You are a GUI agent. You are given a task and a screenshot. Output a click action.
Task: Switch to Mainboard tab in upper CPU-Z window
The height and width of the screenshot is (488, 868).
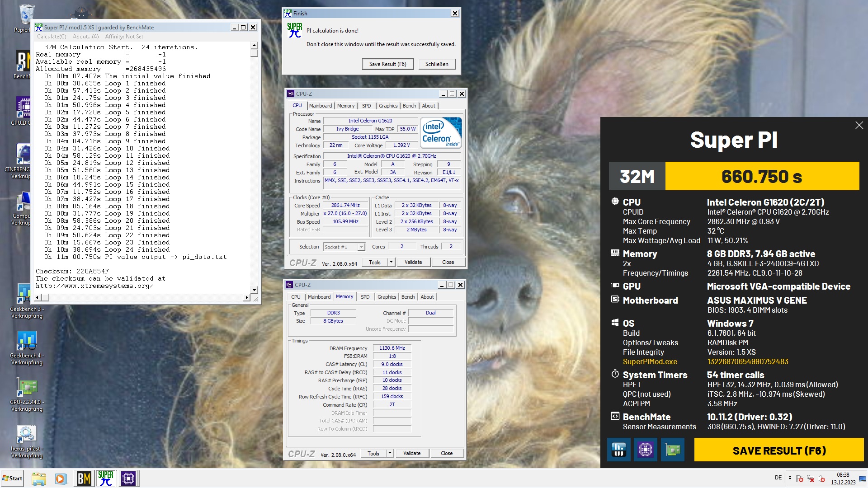pyautogui.click(x=321, y=106)
